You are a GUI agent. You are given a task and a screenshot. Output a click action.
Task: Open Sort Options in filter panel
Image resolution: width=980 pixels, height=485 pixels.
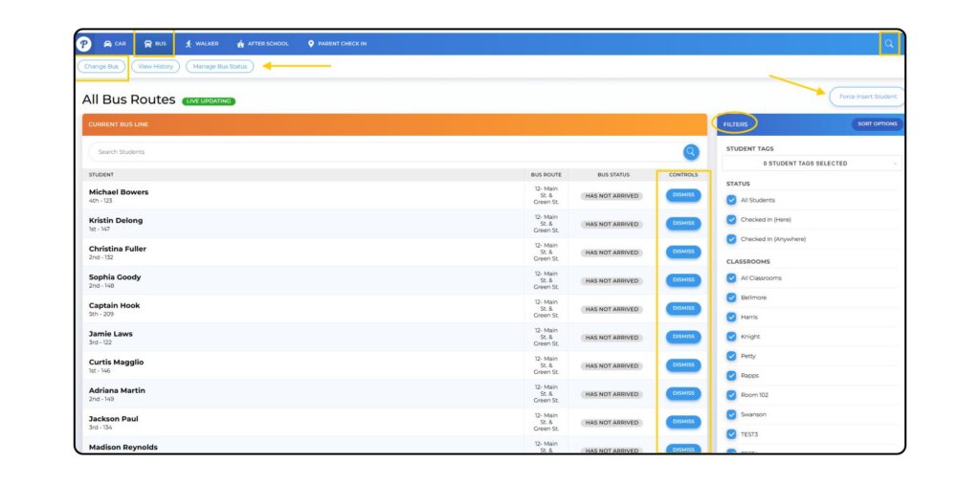pos(877,124)
